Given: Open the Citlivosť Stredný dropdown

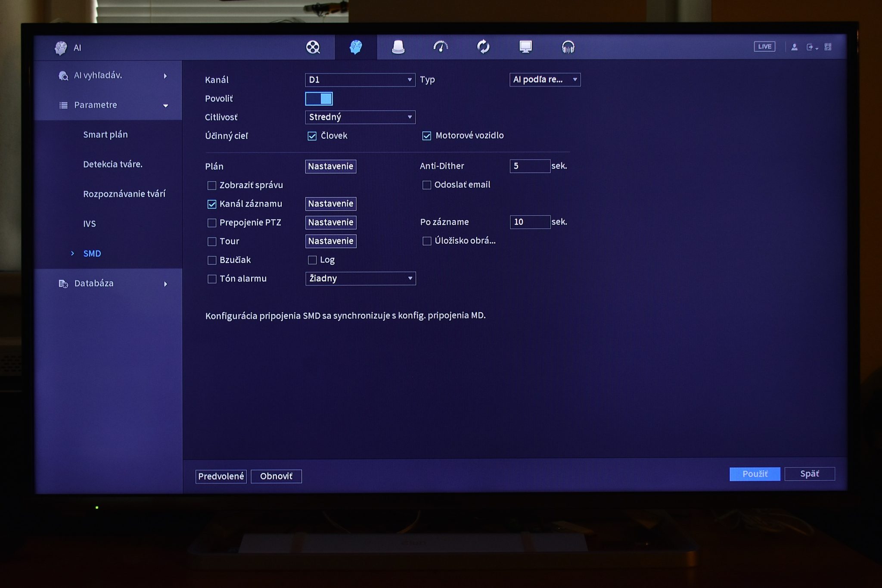Looking at the screenshot, I should (360, 117).
